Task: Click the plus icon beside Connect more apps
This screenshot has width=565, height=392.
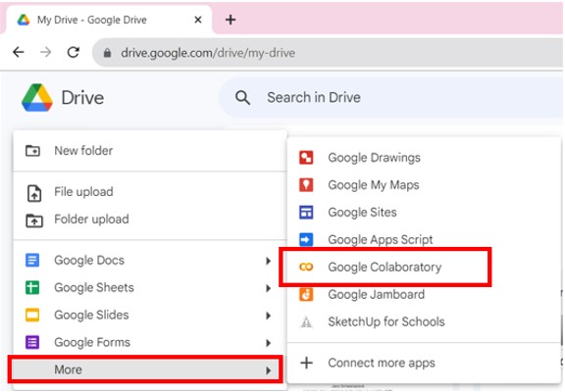Action: 307,363
